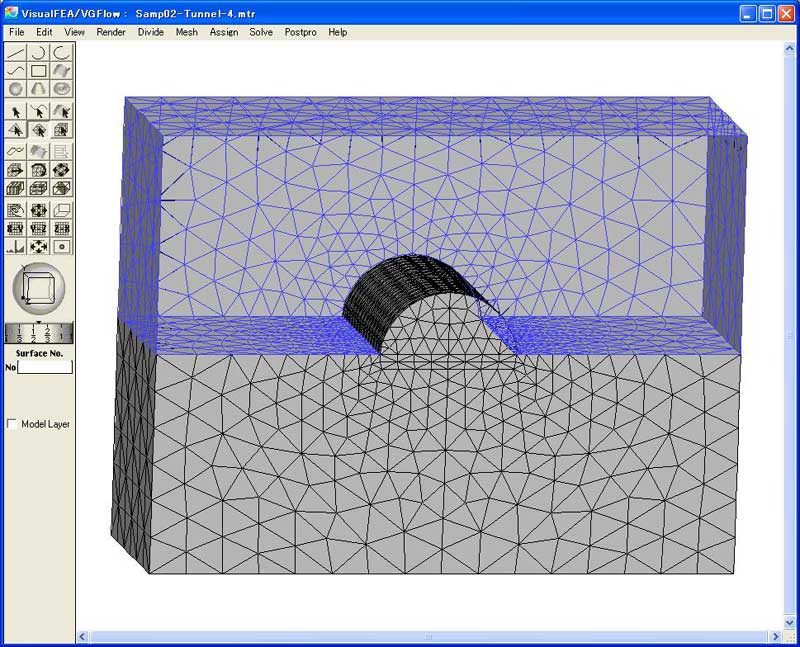Click the fit-all expanding arrows tool
Viewport: 800px width, 647px height.
(38, 247)
